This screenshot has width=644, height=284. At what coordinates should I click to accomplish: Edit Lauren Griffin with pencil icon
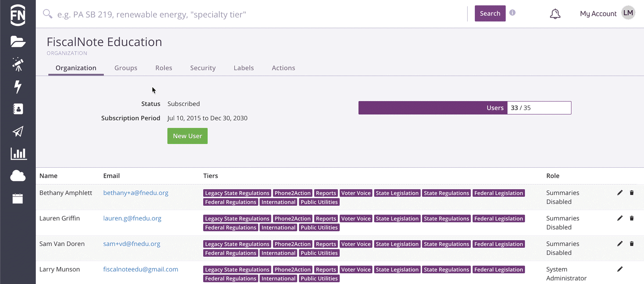(620, 218)
